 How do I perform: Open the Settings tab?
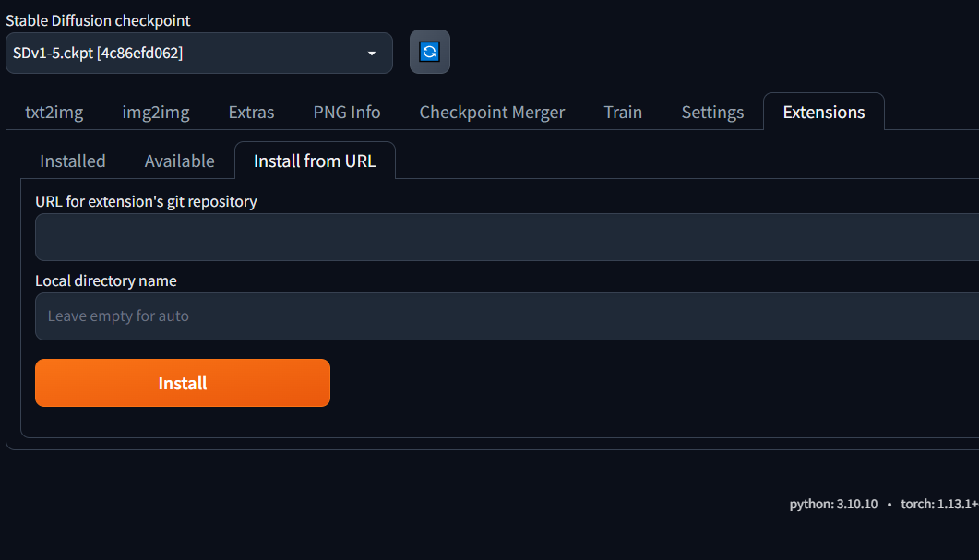712,113
